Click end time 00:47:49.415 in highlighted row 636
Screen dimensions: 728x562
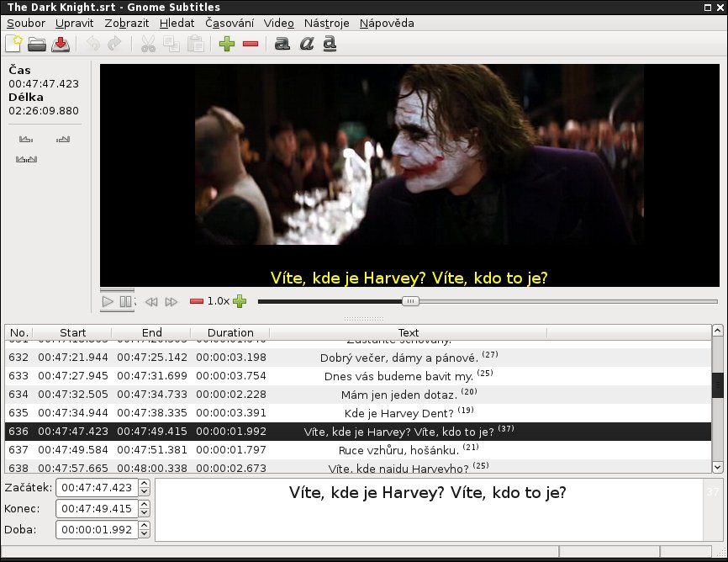152,432
